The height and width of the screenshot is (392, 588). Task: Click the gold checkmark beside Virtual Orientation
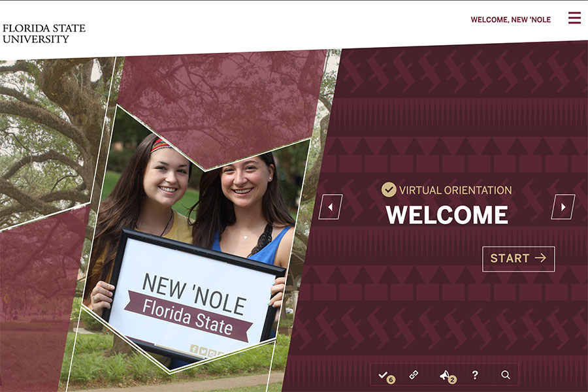[389, 190]
